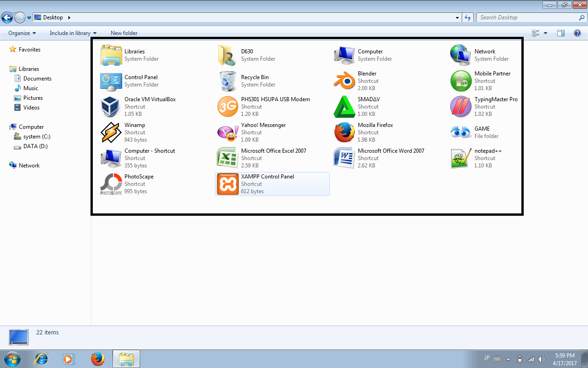588x368 pixels.
Task: Open DATA (D:) drive in sidebar
Action: [35, 146]
